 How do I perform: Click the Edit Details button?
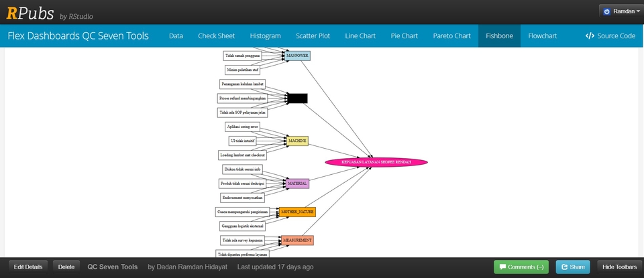click(x=28, y=267)
